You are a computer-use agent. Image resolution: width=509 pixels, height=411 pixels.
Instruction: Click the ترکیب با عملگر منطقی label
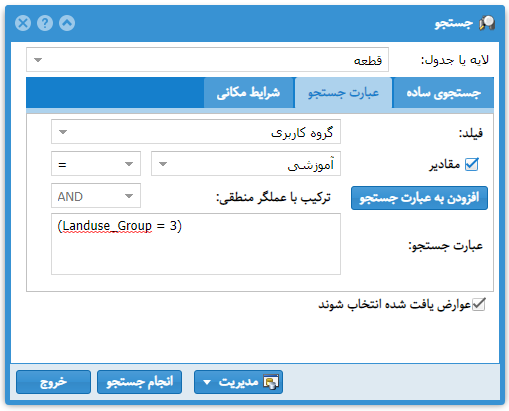pyautogui.click(x=273, y=197)
